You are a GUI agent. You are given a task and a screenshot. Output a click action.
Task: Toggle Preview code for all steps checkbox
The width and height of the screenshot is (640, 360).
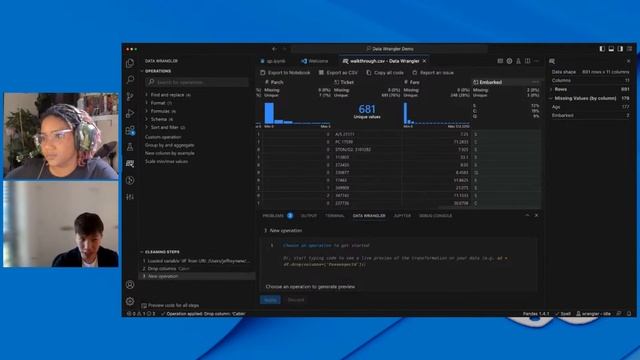144,305
